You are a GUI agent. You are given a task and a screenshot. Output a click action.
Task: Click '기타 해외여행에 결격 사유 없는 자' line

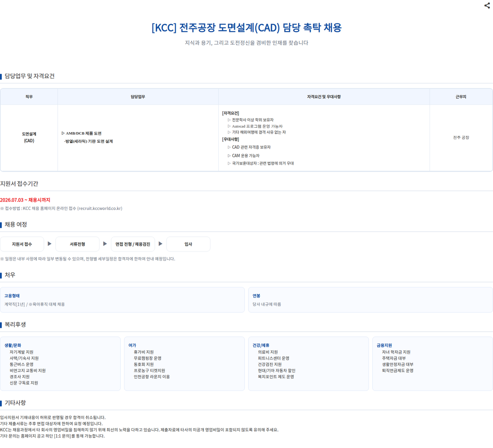click(257, 132)
